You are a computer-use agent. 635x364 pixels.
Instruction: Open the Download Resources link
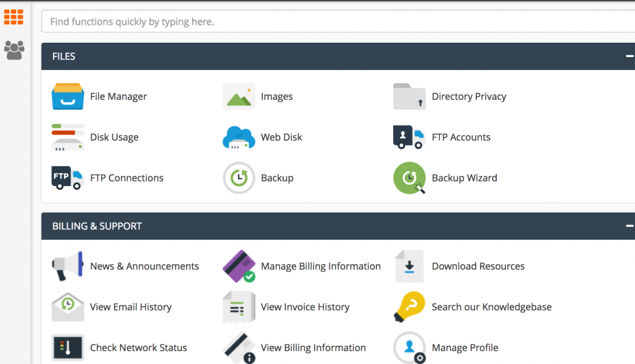478,266
